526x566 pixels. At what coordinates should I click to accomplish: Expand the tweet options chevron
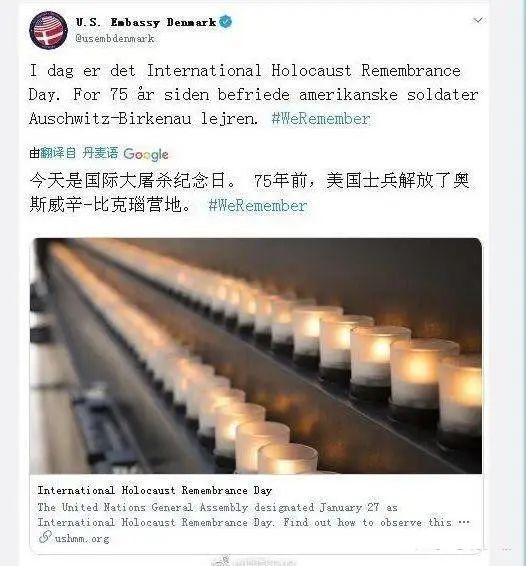pyautogui.click(x=478, y=20)
